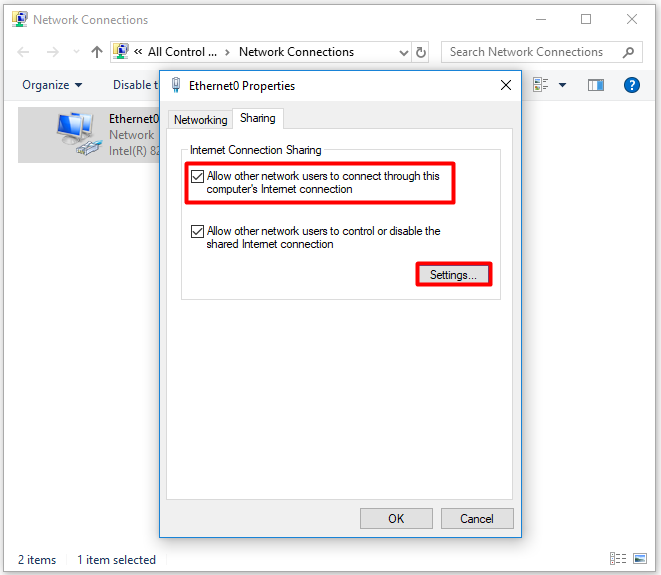This screenshot has height=575, width=661.
Task: Navigate up one folder level
Action: (x=97, y=52)
